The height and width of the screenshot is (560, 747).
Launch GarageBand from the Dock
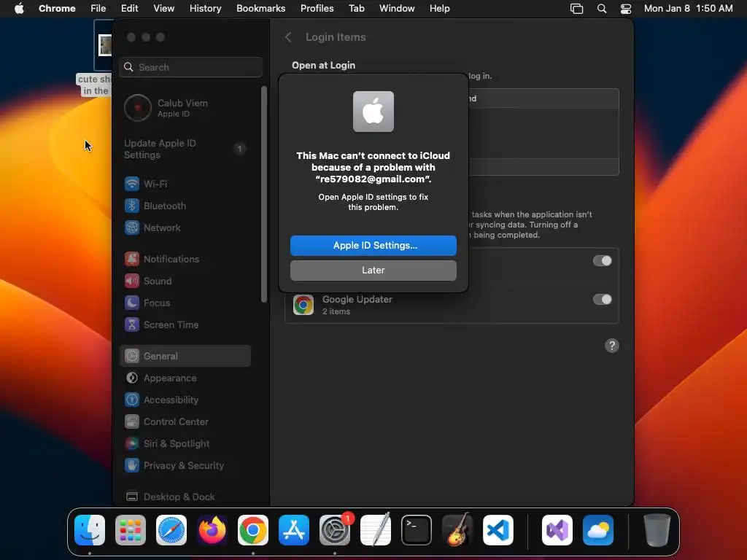(457, 530)
